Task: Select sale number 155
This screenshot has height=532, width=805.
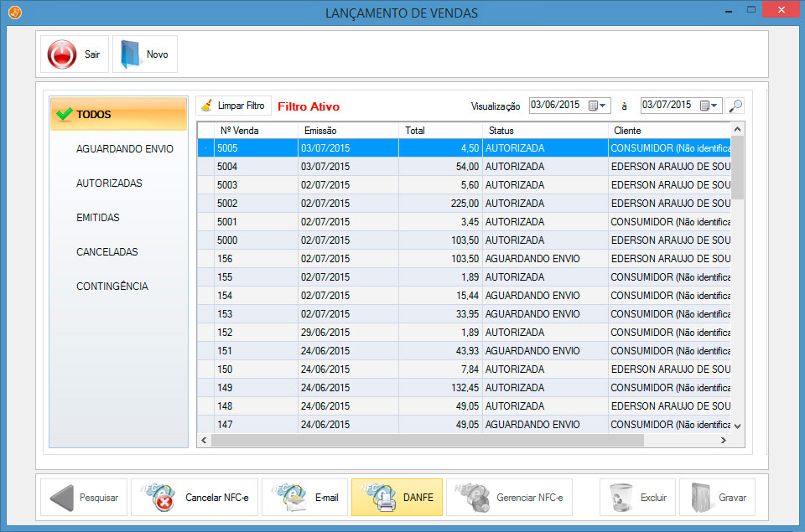Action: coord(225,277)
